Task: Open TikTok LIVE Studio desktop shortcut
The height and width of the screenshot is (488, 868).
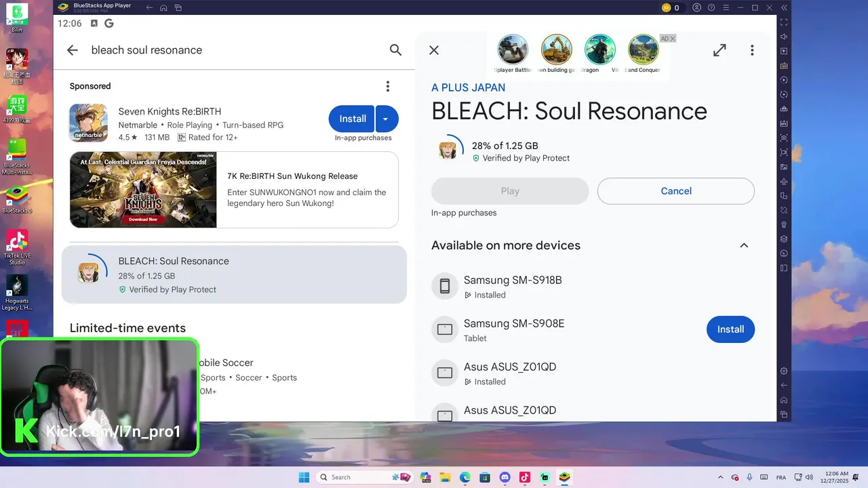Action: 17,247
